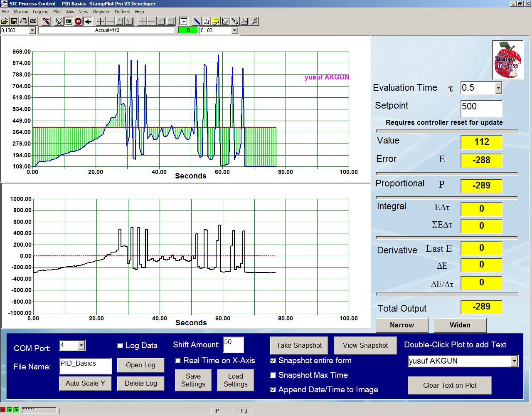Image resolution: width=532 pixels, height=416 pixels.
Task: Click the floppy disk save icon
Action: click(x=14, y=21)
